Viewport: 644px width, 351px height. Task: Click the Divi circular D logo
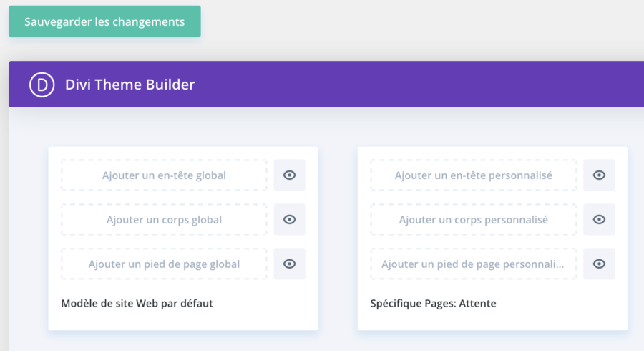tap(42, 85)
